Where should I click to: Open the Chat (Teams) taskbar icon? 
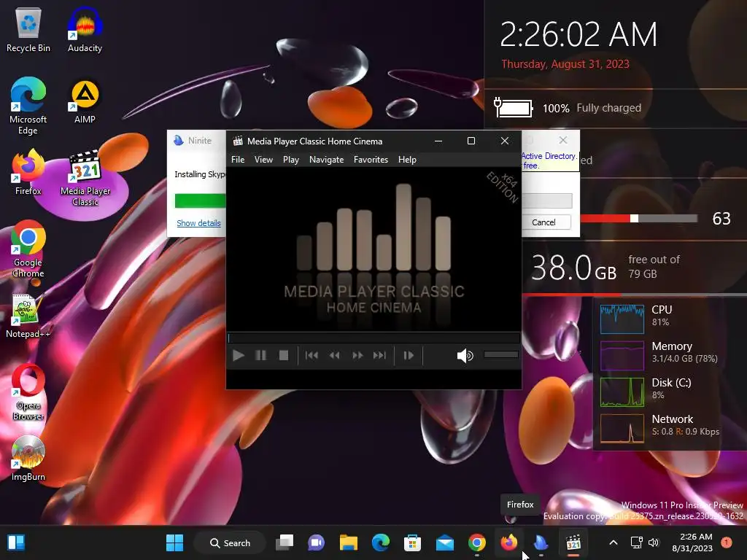point(317,542)
